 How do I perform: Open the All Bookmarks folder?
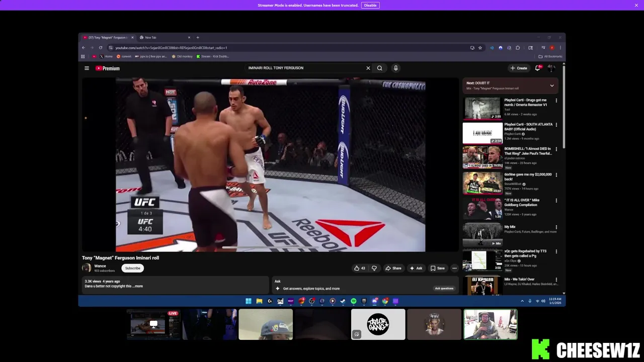[x=550, y=56]
